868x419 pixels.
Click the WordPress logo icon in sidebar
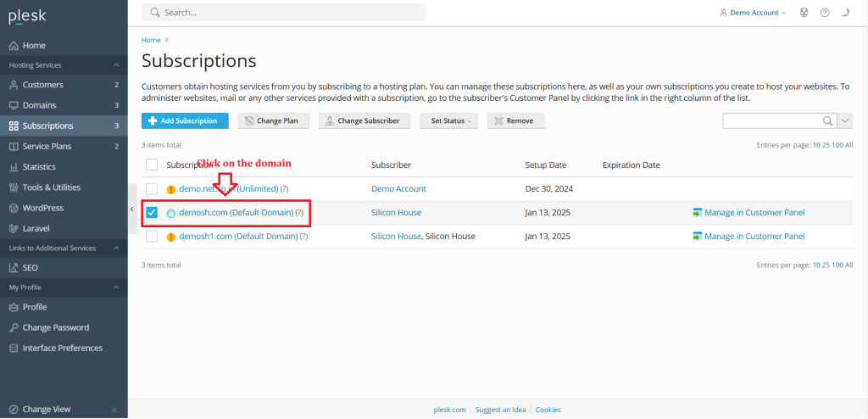point(14,208)
